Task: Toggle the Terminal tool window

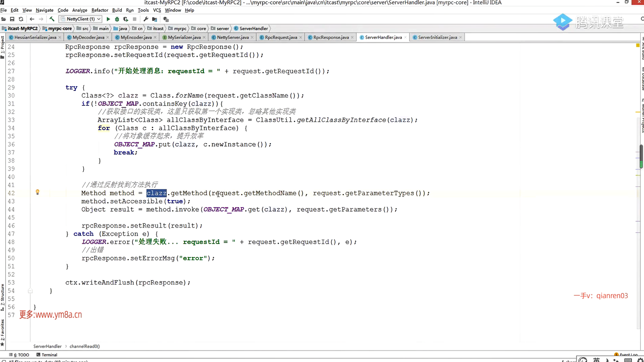Action: point(47,355)
